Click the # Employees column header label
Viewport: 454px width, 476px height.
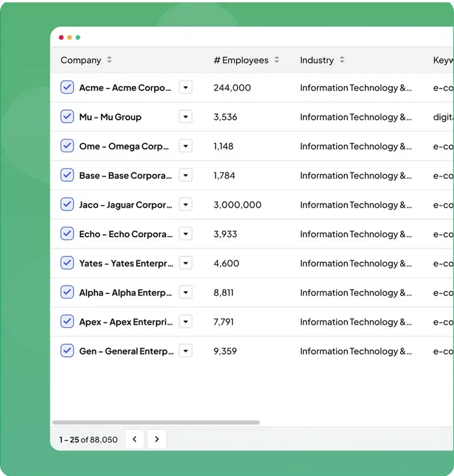point(242,60)
